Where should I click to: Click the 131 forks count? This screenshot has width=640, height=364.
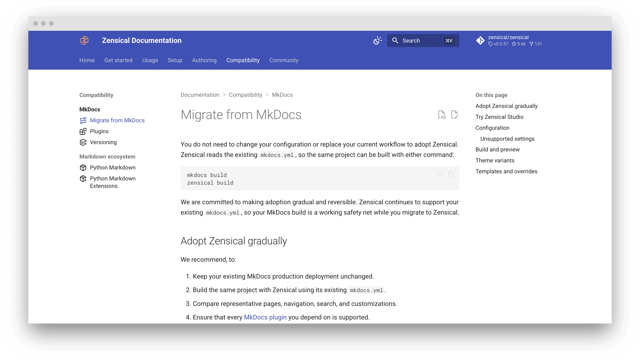[x=535, y=44]
